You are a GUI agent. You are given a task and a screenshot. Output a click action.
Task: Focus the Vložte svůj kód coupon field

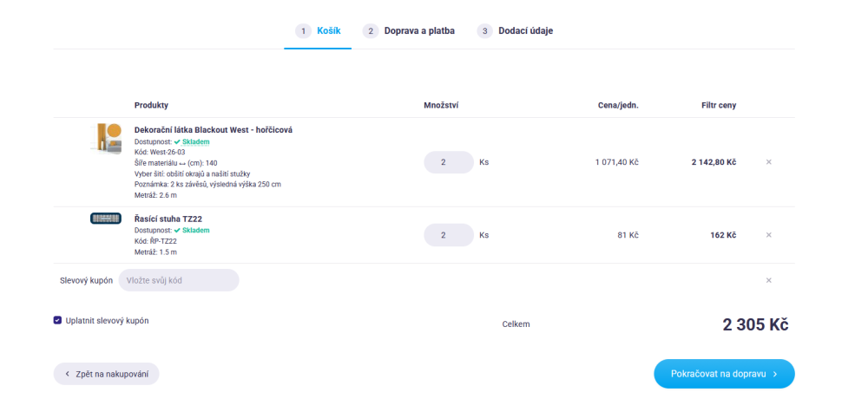tap(179, 280)
